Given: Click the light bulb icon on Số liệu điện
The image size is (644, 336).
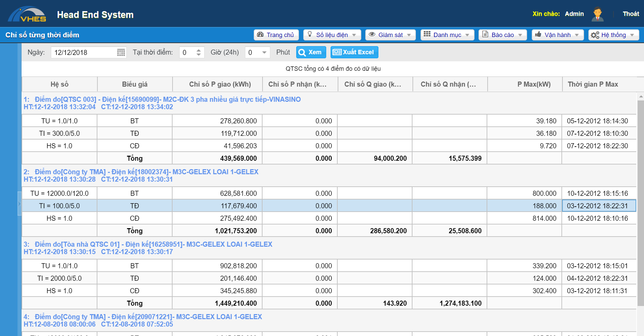Looking at the screenshot, I should tap(310, 34).
